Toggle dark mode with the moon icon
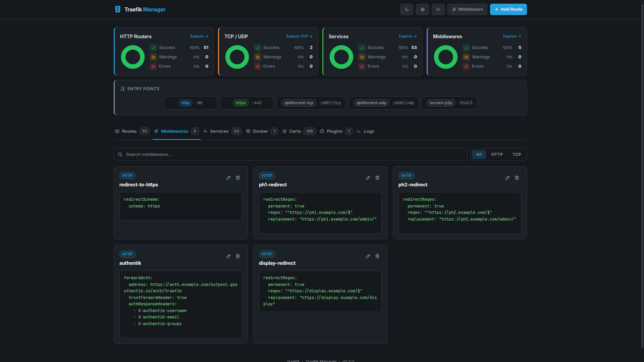The width and height of the screenshot is (644, 362). 407,9
